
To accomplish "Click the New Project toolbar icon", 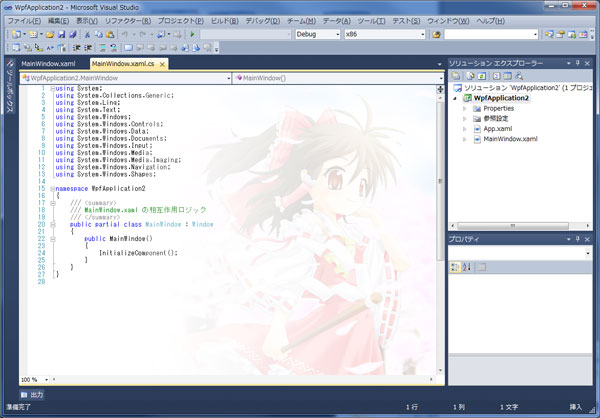I will 16,34.
